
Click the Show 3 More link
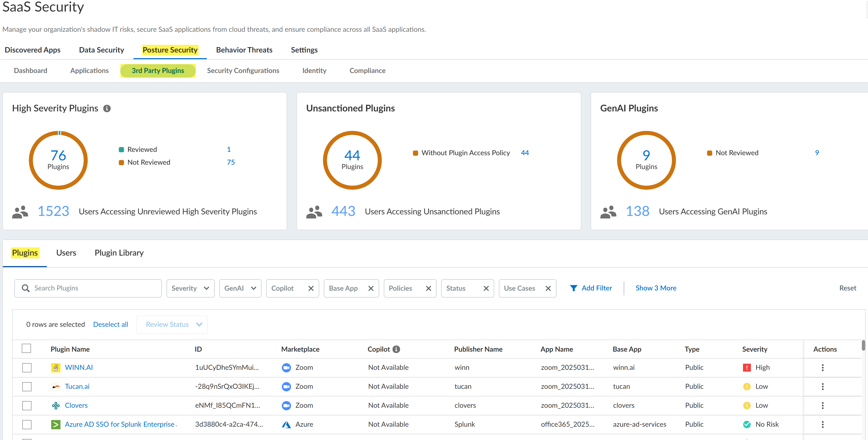656,288
